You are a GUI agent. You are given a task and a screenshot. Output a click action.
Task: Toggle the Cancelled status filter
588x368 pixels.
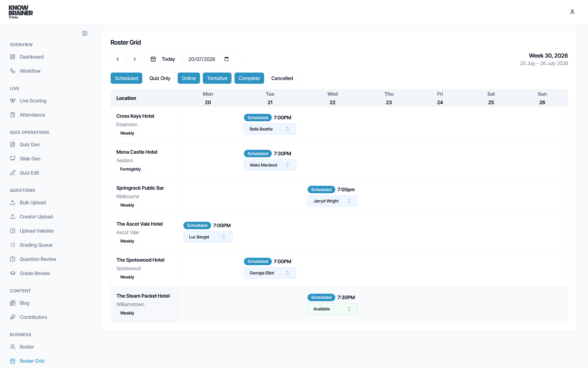click(282, 78)
